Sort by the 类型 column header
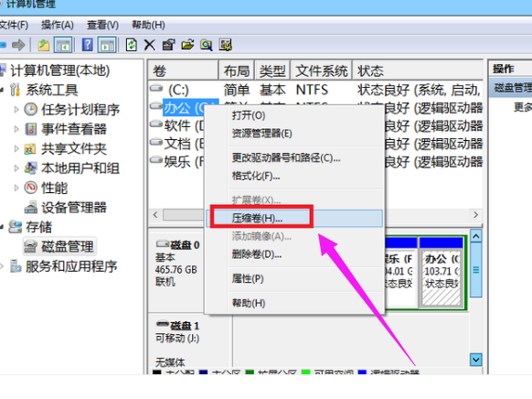Viewport: 532px width, 399px height. pos(272,71)
